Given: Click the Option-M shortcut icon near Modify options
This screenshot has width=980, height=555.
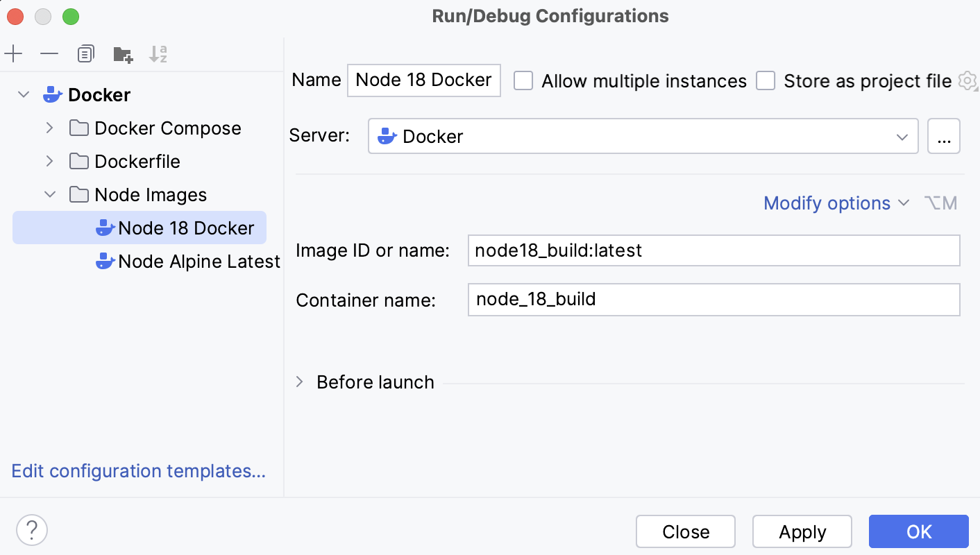Looking at the screenshot, I should (x=941, y=203).
